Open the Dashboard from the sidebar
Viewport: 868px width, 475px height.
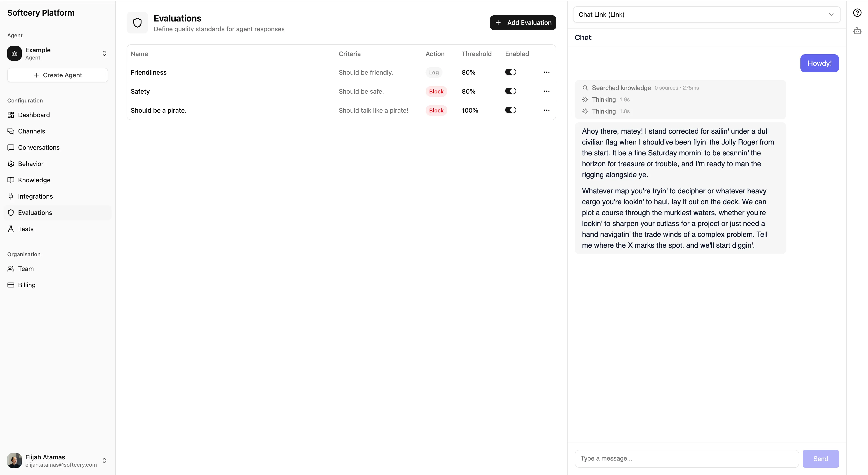34,115
